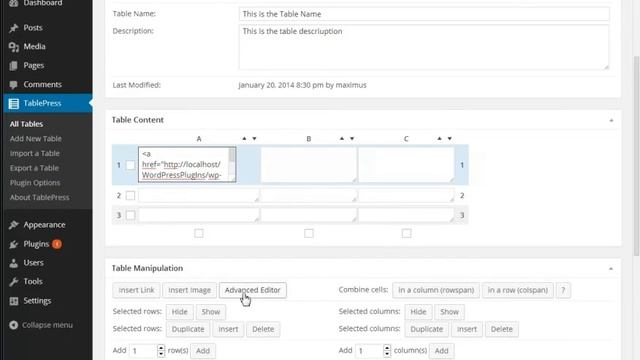640x360 pixels.
Task: Click the Appearance brush icon
Action: [x=13, y=225]
